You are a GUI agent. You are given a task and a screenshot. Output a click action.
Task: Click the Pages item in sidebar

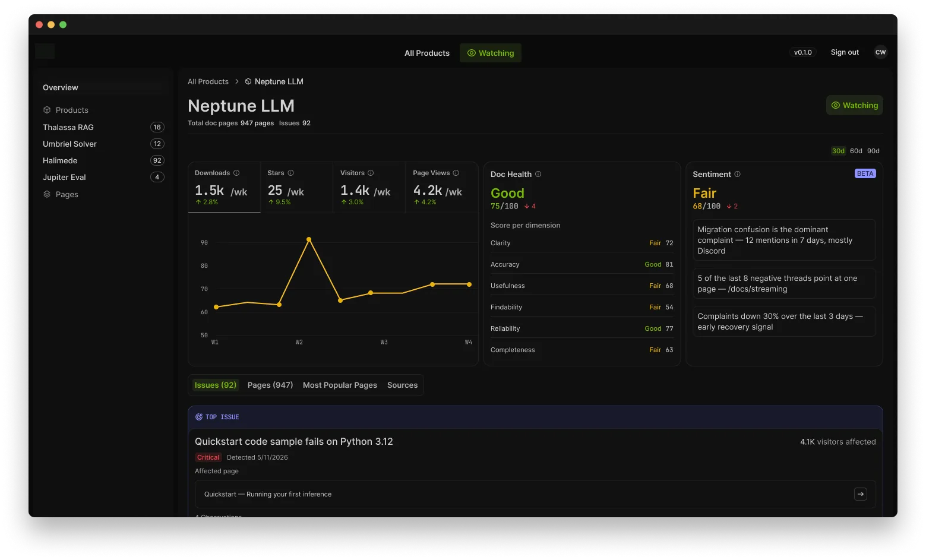[67, 194]
